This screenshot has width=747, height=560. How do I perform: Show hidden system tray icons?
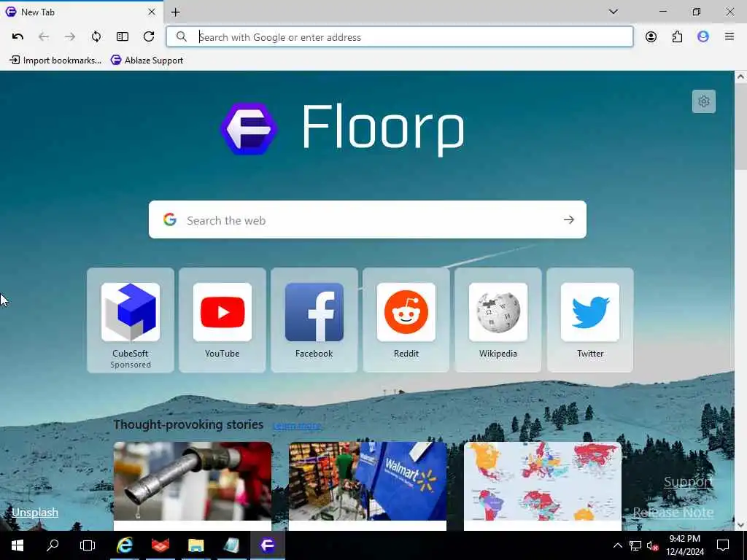coord(617,545)
